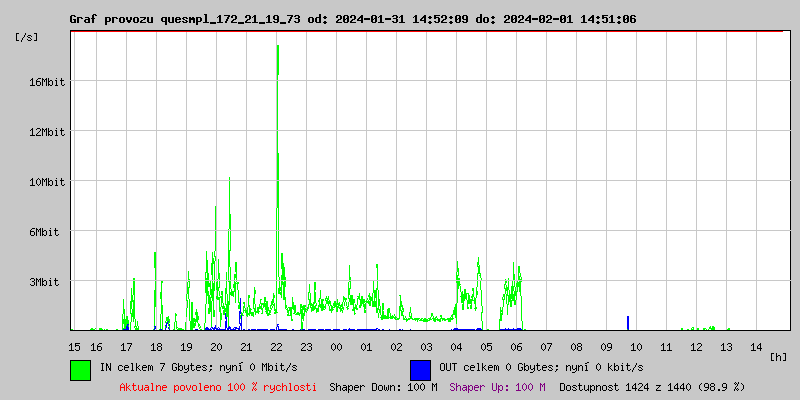The image size is (800, 400).
Task: Pick hour 14 on the time axis
Action: [756, 347]
